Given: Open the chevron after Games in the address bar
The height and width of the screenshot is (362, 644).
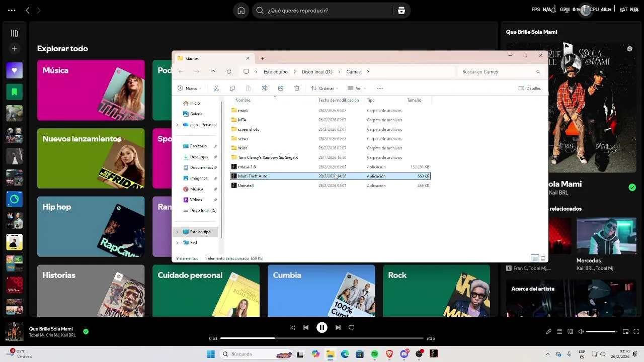Looking at the screenshot, I should pyautogui.click(x=368, y=72).
